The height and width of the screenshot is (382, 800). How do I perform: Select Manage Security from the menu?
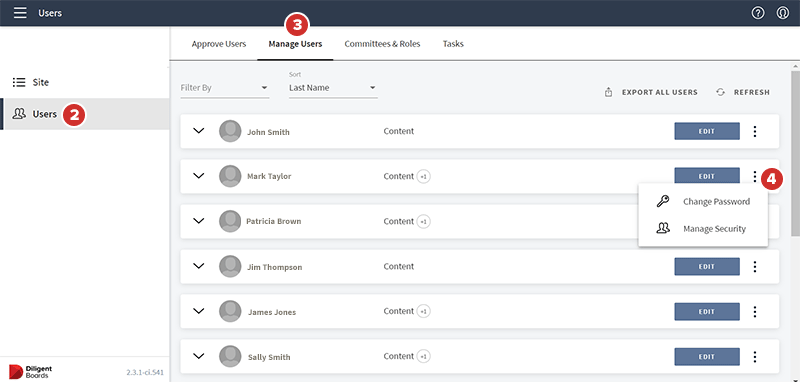click(703, 229)
